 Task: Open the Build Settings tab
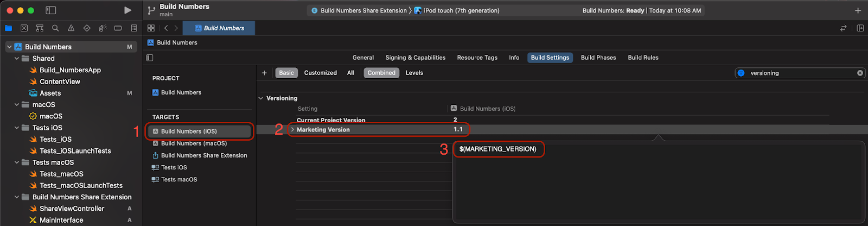pyautogui.click(x=550, y=58)
